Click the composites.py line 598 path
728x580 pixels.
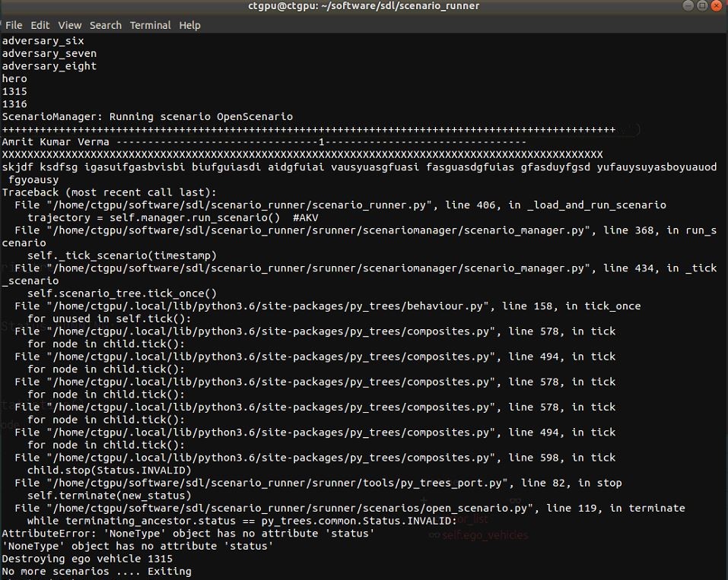click(315, 458)
